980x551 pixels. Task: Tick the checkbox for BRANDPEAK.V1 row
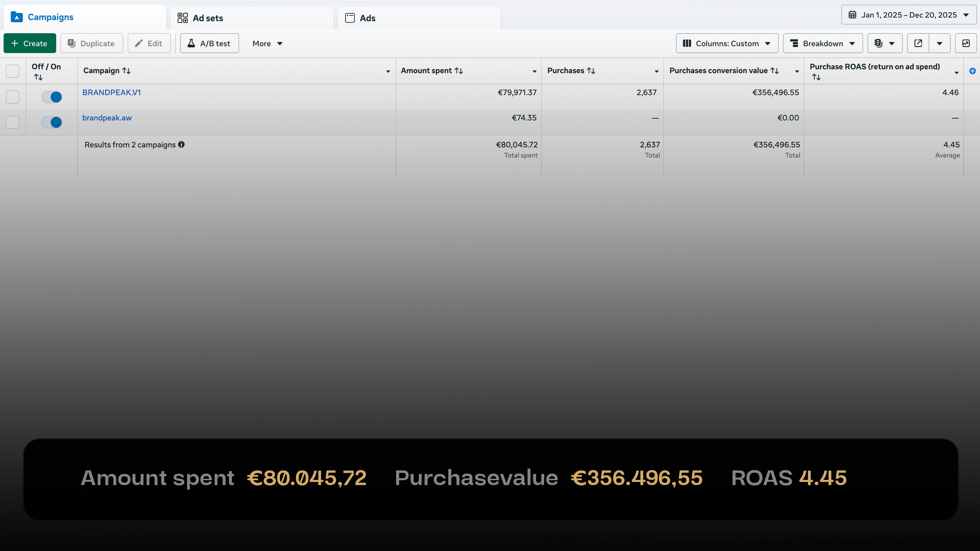point(13,97)
